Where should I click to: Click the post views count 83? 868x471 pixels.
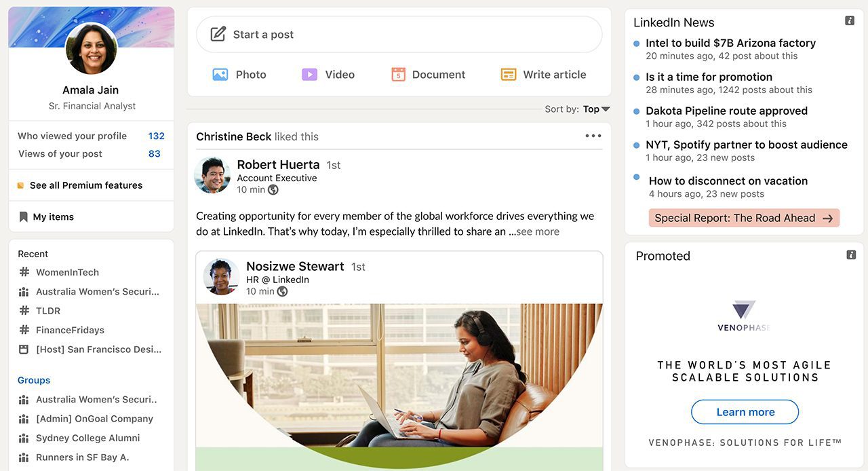[x=155, y=153]
